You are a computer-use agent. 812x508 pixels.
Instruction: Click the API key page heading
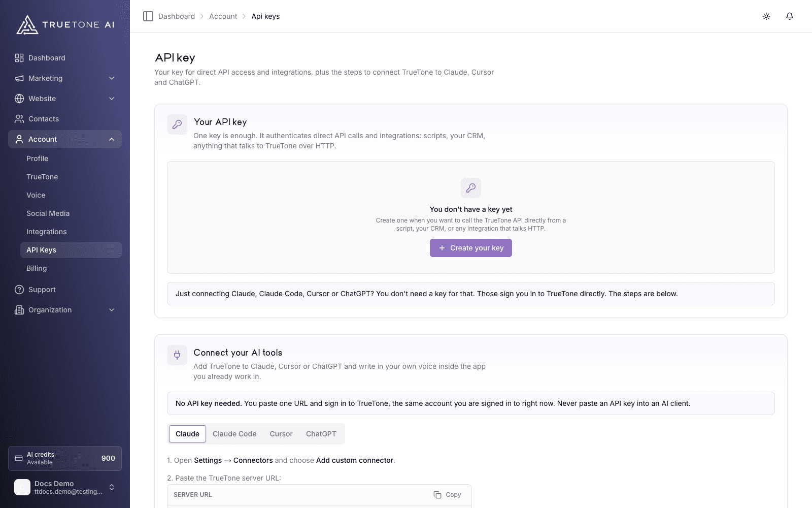pyautogui.click(x=175, y=58)
